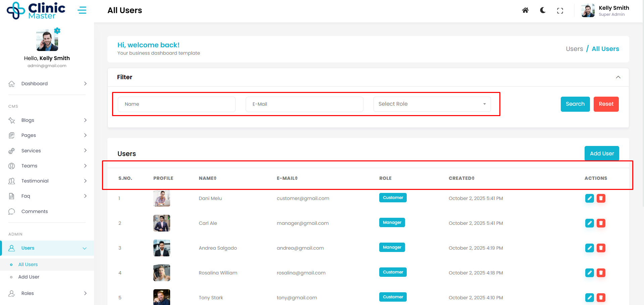The height and width of the screenshot is (305, 644).
Task: Toggle dark mode with moon icon
Action: 543,10
